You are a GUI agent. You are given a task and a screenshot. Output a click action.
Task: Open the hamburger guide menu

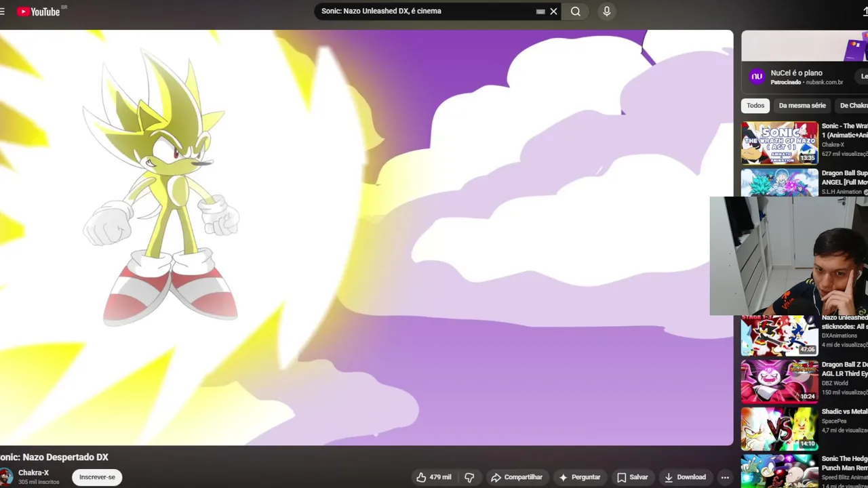click(x=2, y=12)
